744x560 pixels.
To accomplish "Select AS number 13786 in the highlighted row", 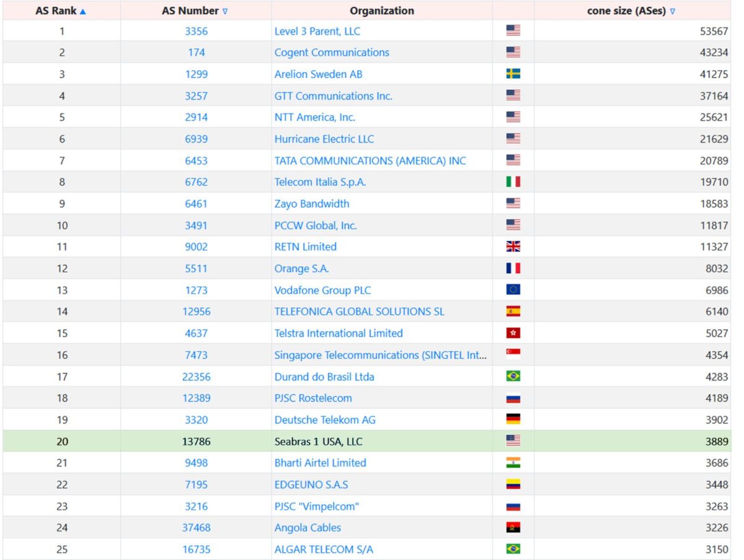I will click(x=196, y=441).
